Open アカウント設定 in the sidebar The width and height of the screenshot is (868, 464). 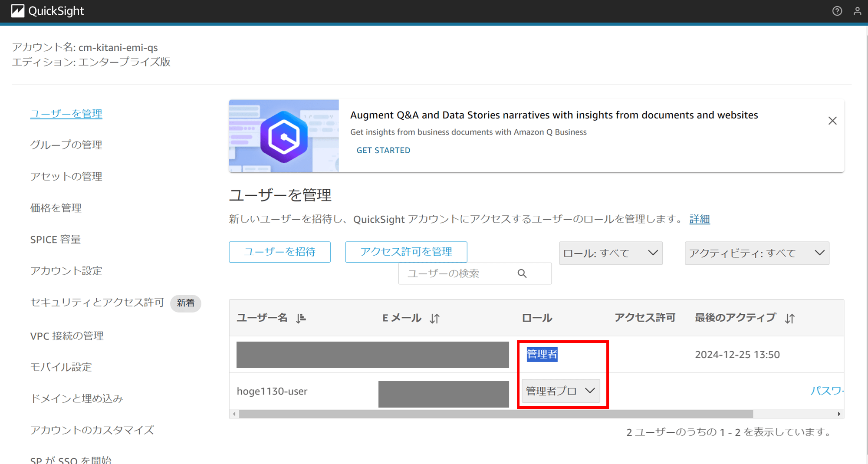click(x=66, y=271)
